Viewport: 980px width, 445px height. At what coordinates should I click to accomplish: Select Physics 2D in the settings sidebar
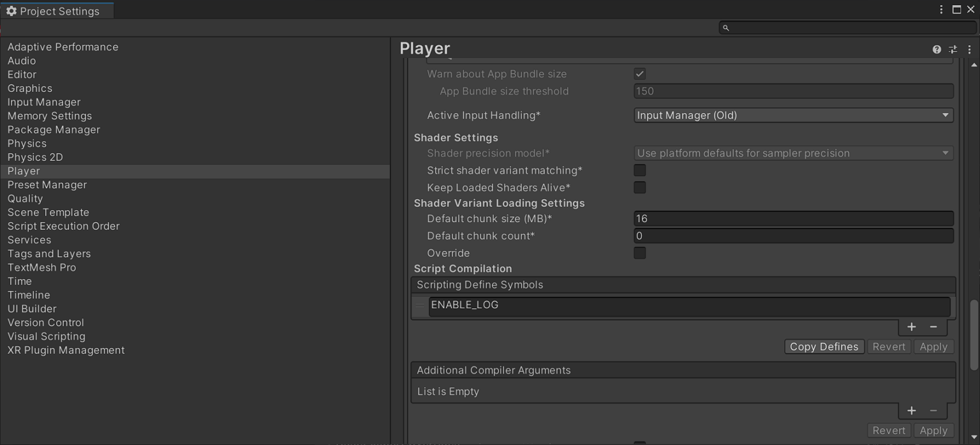(x=34, y=157)
